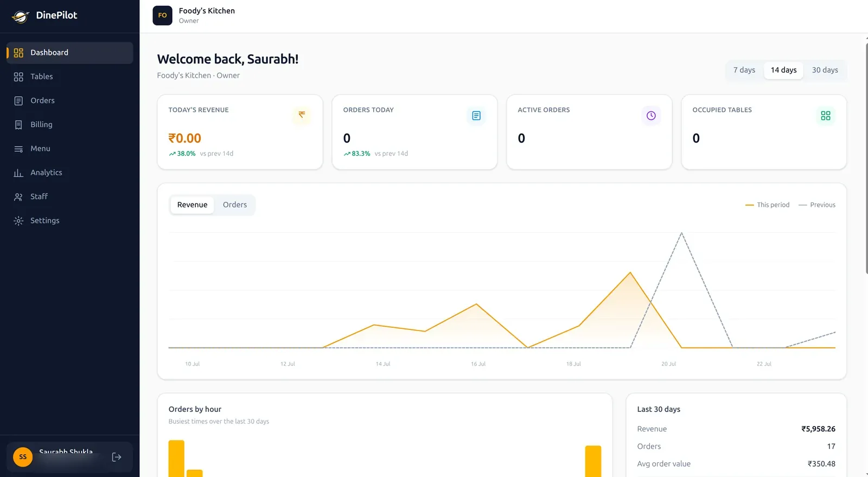Click the Last 30 days heading

(659, 409)
